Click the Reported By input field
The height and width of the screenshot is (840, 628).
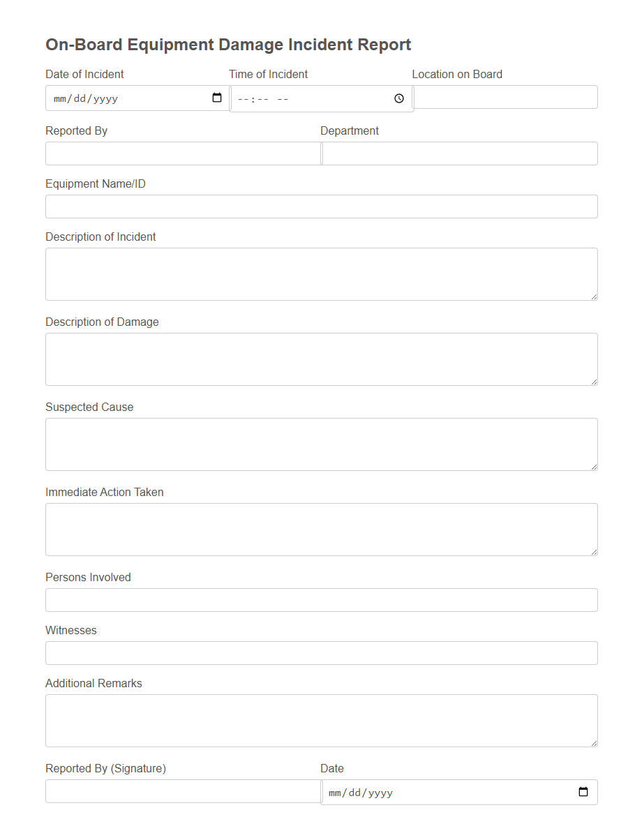(x=181, y=153)
